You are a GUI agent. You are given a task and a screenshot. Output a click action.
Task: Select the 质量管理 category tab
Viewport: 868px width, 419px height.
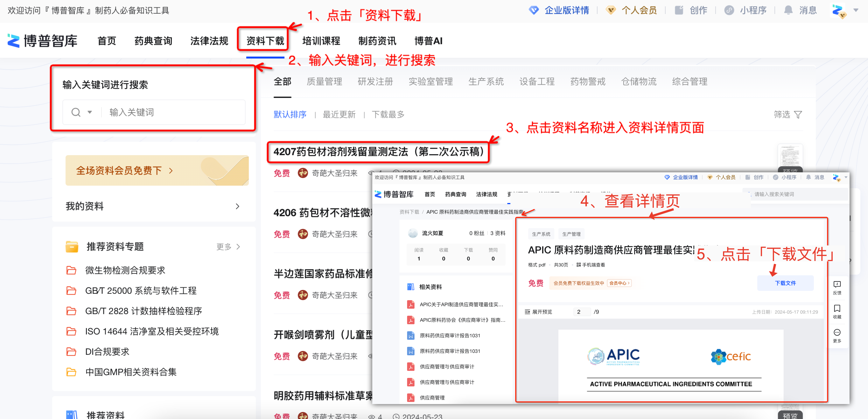click(324, 81)
